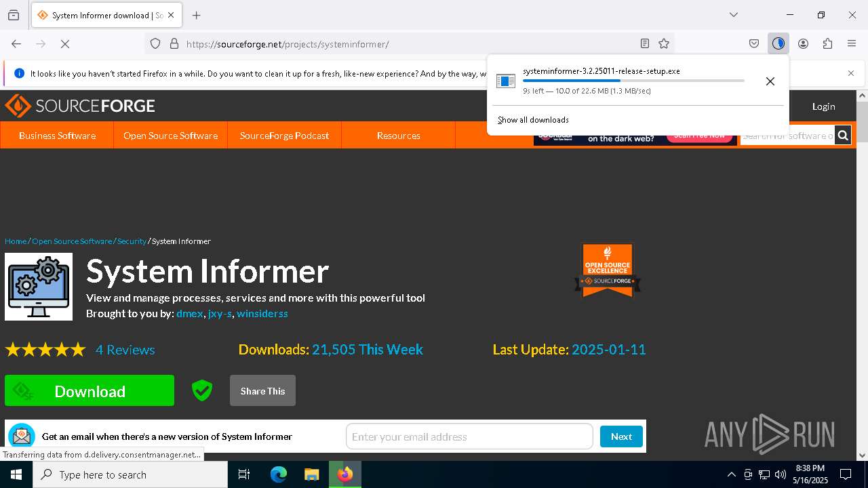868x488 pixels.
Task: Click Show all downloads
Action: [x=533, y=120]
